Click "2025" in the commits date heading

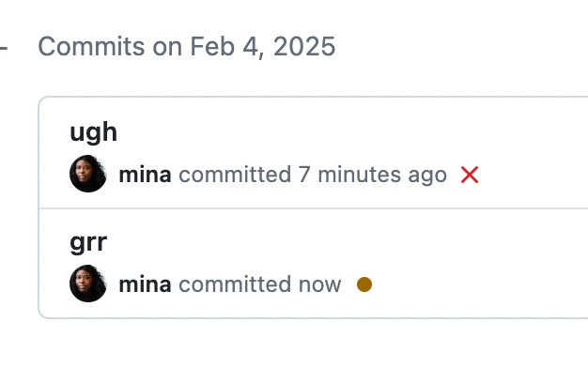(304, 46)
